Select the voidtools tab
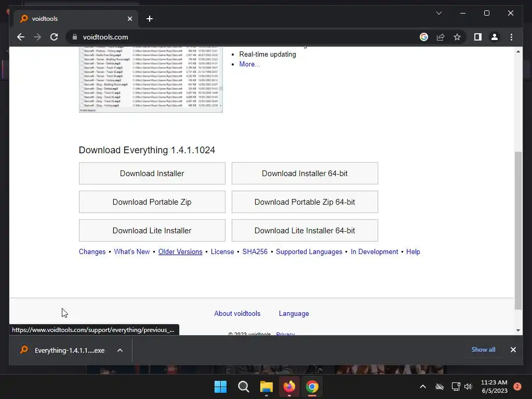Screen dimensions: 532x399 (76, 19)
